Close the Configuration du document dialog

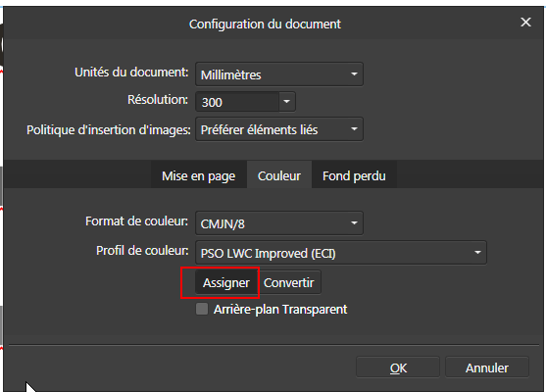pyautogui.click(x=525, y=23)
